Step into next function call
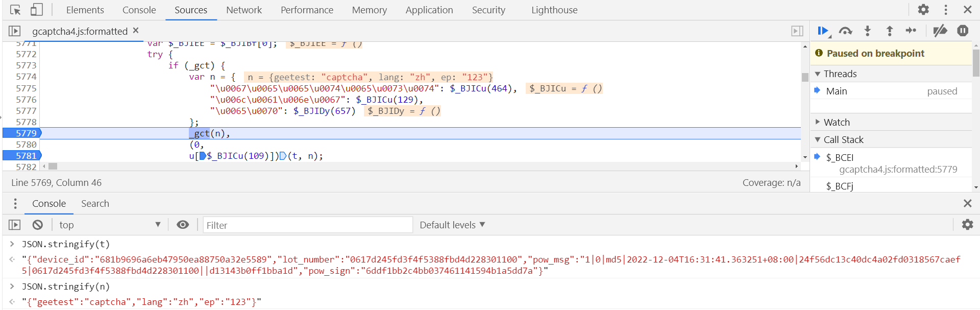 pyautogui.click(x=867, y=31)
